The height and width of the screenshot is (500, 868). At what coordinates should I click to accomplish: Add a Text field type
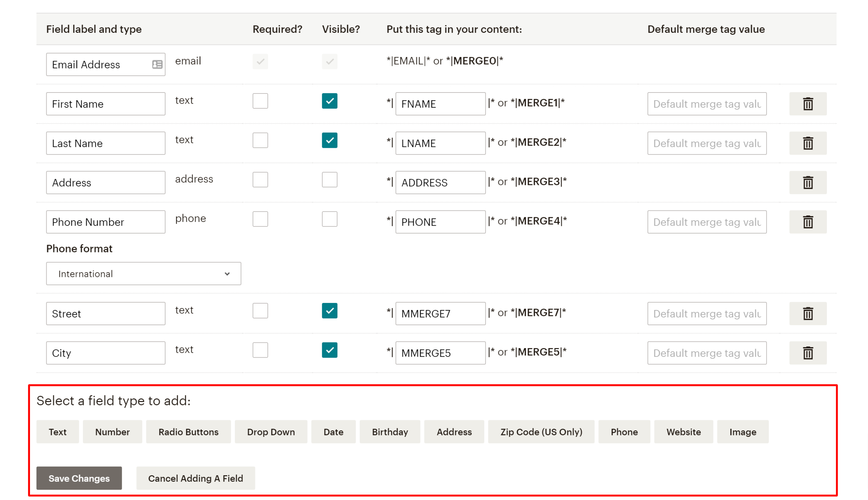57,432
